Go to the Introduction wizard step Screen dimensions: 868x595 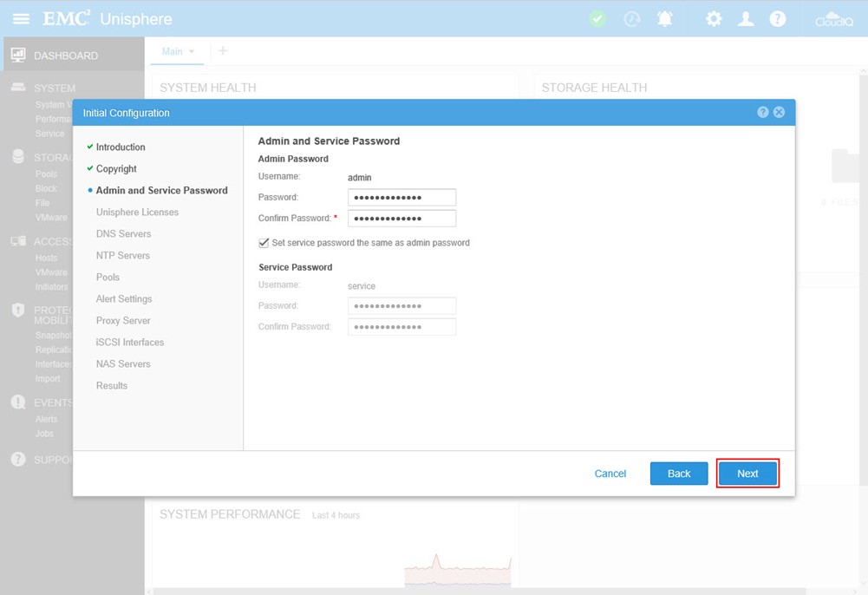(x=121, y=147)
